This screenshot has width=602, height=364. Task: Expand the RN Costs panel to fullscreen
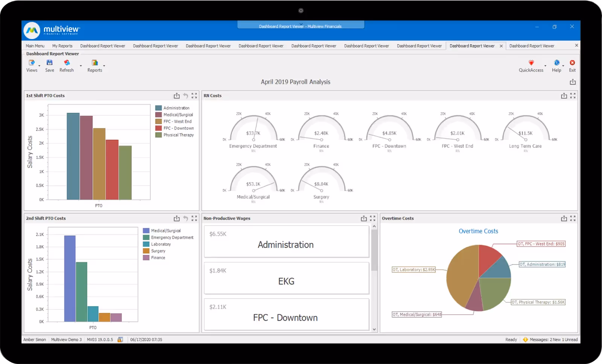click(x=573, y=96)
